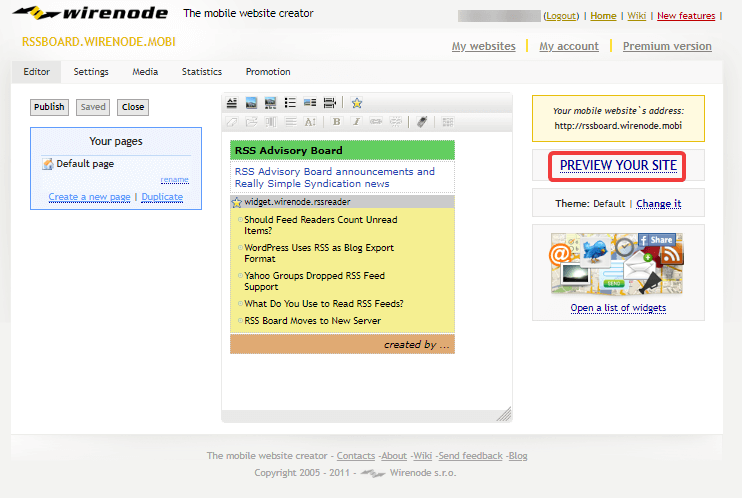Toggle italic formatting
742x498 pixels.
tap(356, 122)
